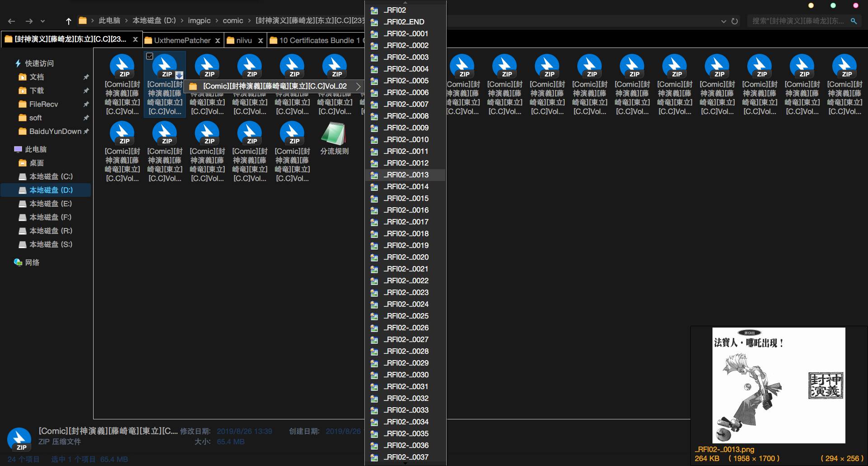Switch to the UxthemePatcher tab
868x466 pixels.
182,40
